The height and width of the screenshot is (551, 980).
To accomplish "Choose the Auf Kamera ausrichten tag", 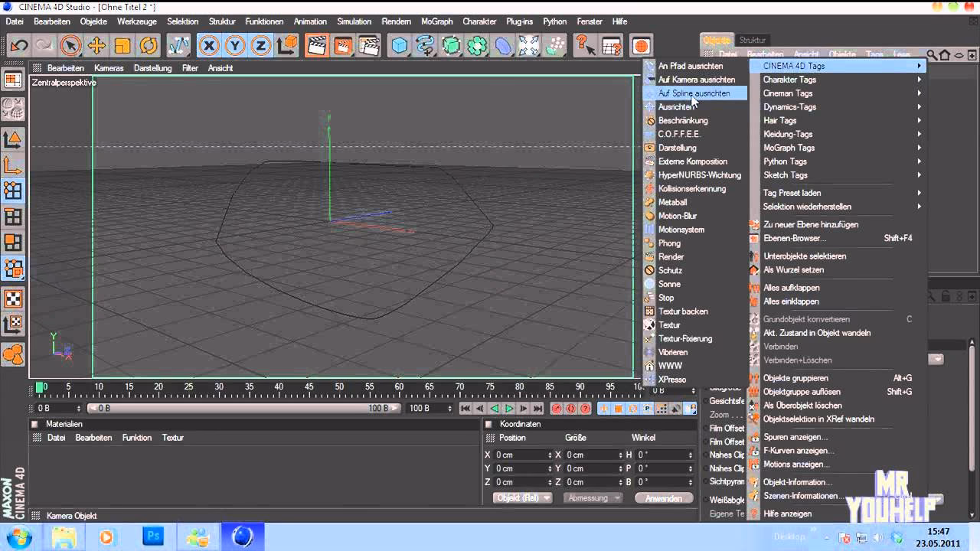I will [695, 80].
